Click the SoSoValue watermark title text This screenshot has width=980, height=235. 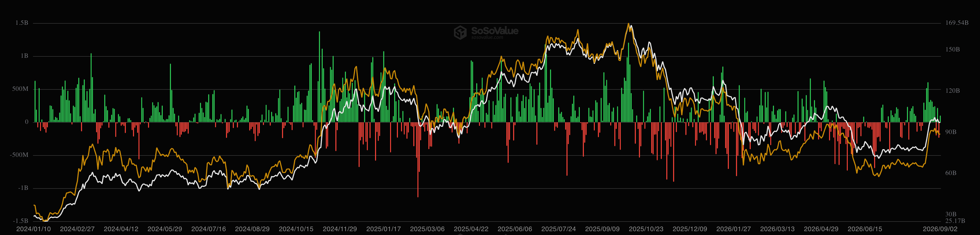pos(495,31)
